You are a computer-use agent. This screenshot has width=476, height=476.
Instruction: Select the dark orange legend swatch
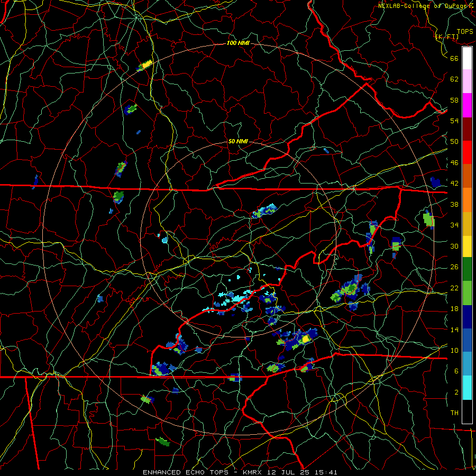click(467, 176)
